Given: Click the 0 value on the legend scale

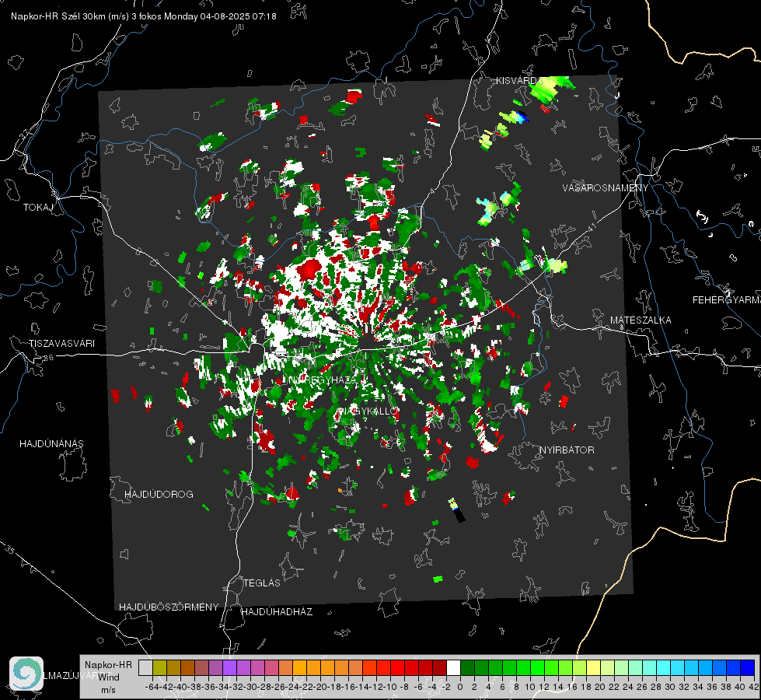Looking at the screenshot, I should coord(460,687).
